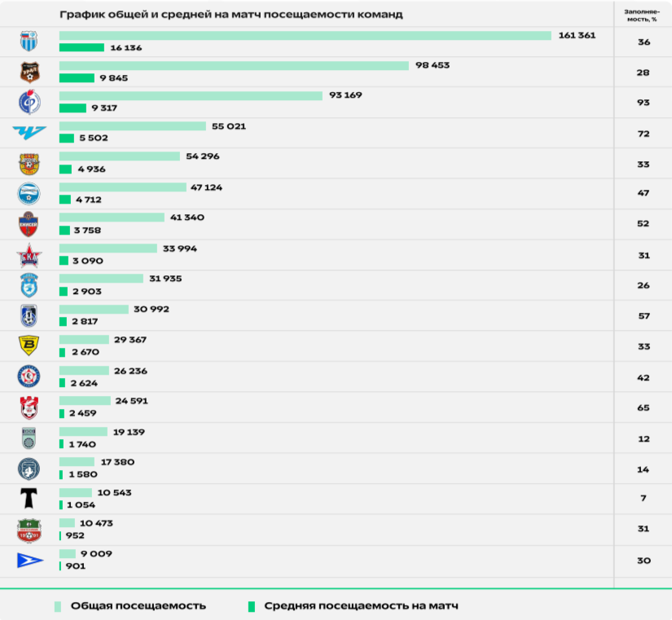Click the bright green Средняя посещаемость legend swatch
The width and height of the screenshot is (672, 620).
click(252, 606)
